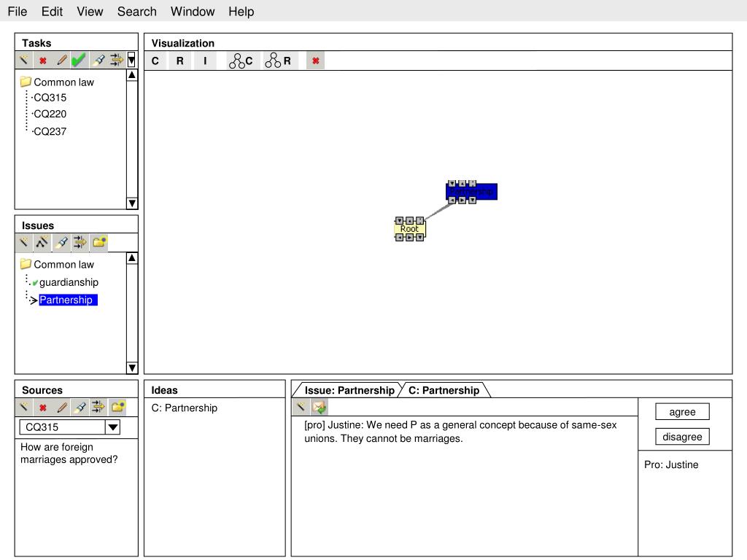This screenshot has width=747, height=560.
Task: Click the red X icon in Visualization toolbar
Action: point(315,61)
